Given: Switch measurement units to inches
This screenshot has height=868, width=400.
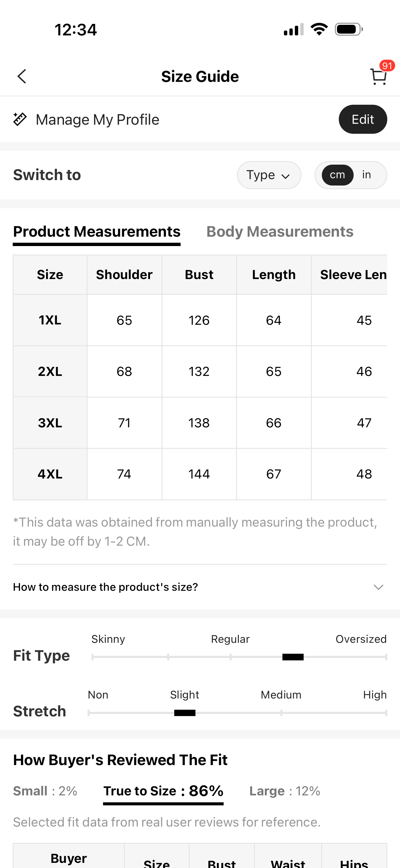Looking at the screenshot, I should (x=367, y=175).
